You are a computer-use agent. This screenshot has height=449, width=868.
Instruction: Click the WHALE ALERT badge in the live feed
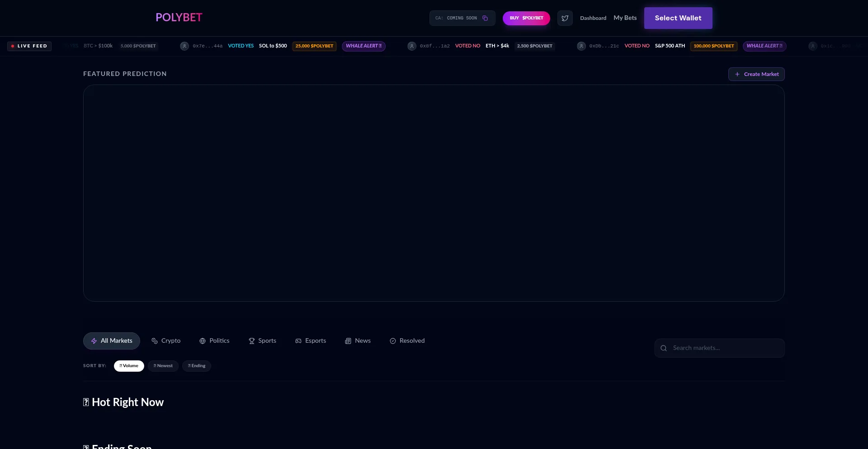(364, 46)
